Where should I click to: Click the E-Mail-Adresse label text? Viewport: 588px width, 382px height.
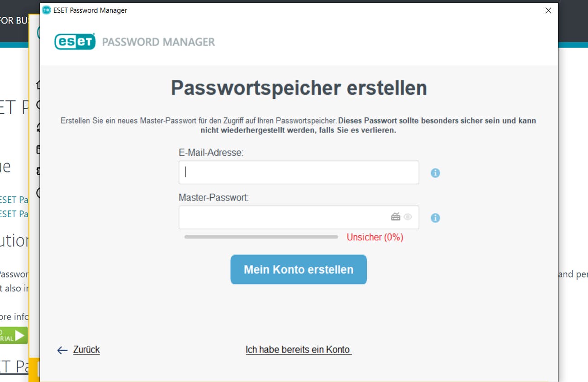pyautogui.click(x=211, y=153)
